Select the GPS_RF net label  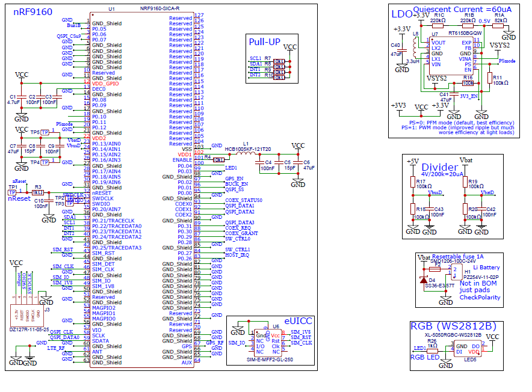[215, 343]
